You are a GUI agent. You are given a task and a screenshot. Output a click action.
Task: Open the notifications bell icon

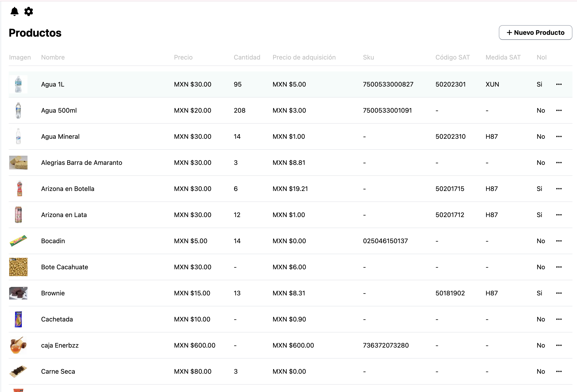[14, 11]
